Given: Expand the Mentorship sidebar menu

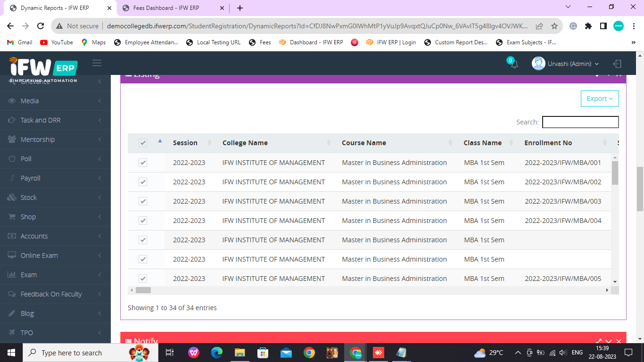Looking at the screenshot, I should click(55, 140).
